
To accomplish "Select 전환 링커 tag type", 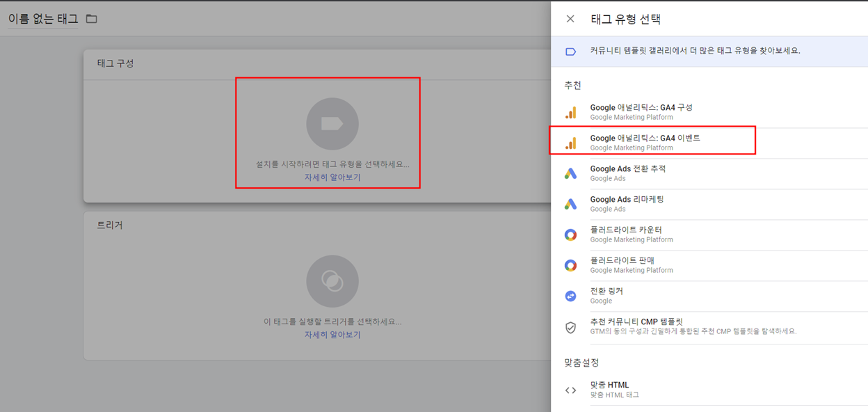I will click(x=709, y=296).
